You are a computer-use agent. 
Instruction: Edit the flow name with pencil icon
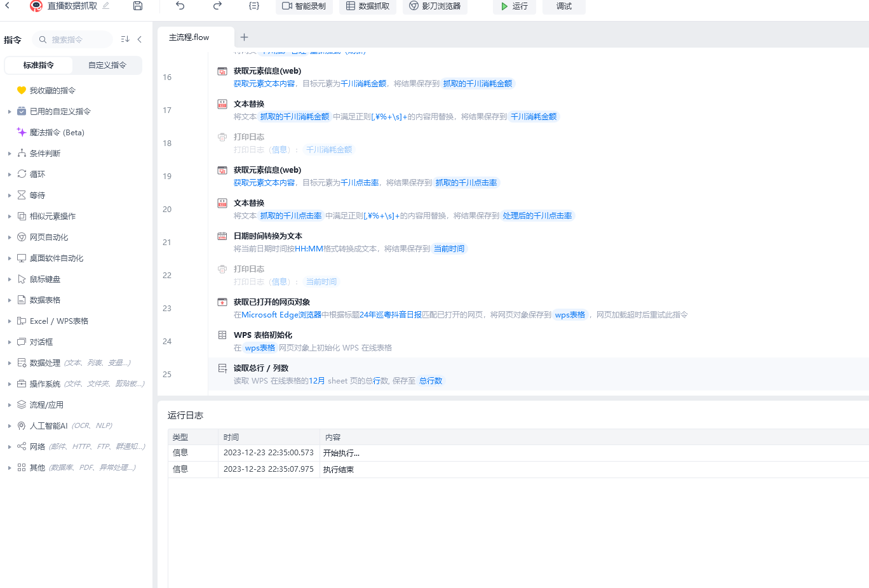coord(106,6)
